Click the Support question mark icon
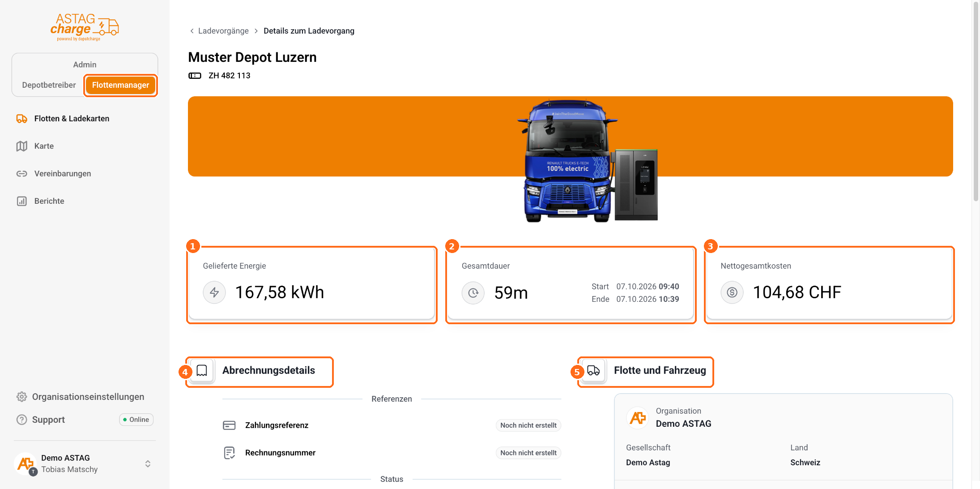980x489 pixels. pos(21,420)
